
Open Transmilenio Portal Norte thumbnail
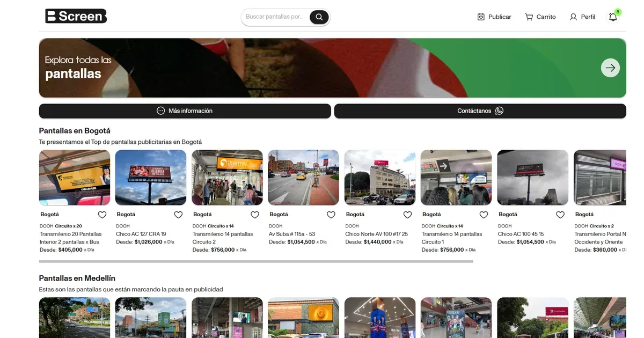600,178
